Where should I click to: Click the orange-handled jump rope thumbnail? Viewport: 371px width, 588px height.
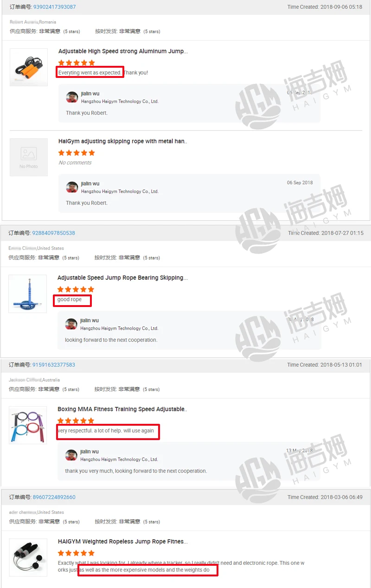pyautogui.click(x=29, y=67)
